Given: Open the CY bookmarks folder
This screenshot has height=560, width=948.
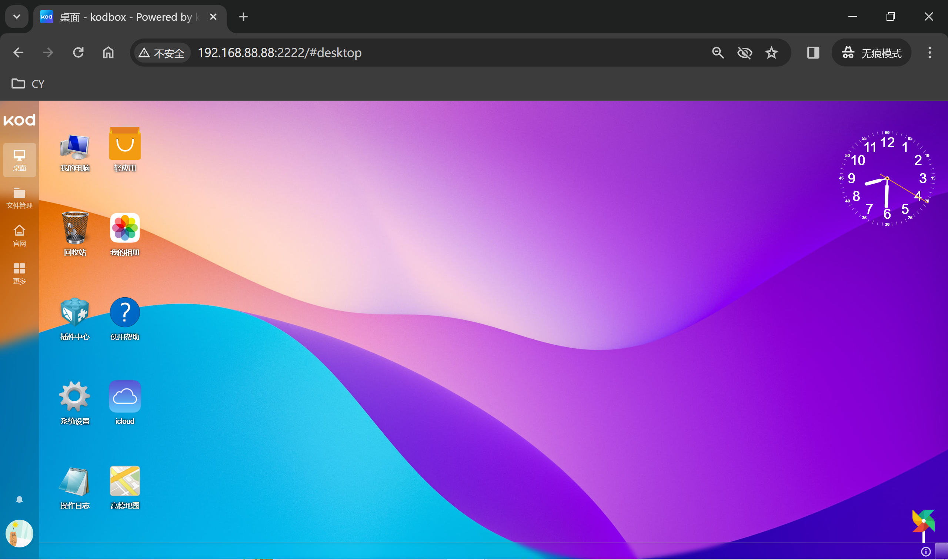Looking at the screenshot, I should (x=28, y=83).
